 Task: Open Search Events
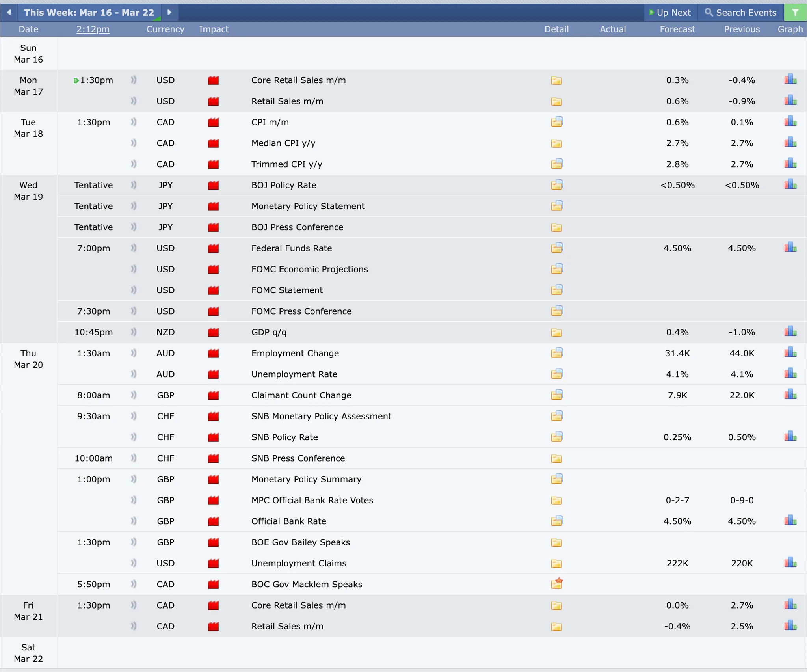coord(741,13)
